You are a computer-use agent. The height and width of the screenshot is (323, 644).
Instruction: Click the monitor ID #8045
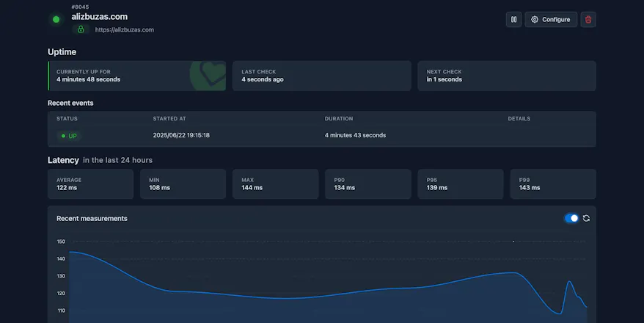coord(80,7)
